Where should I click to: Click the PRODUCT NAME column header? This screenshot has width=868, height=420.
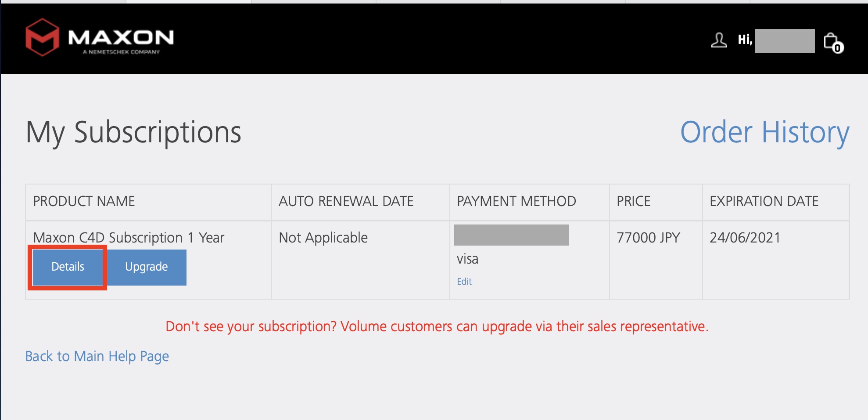pos(84,202)
